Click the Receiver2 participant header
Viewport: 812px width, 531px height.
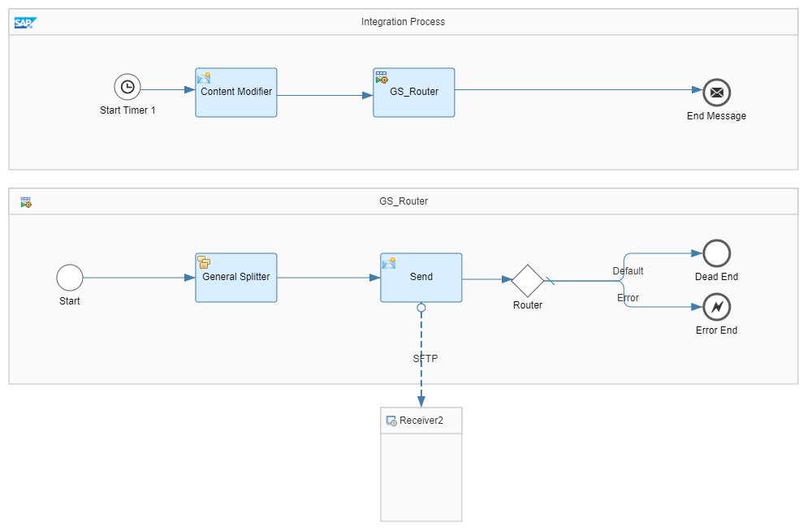point(421,421)
